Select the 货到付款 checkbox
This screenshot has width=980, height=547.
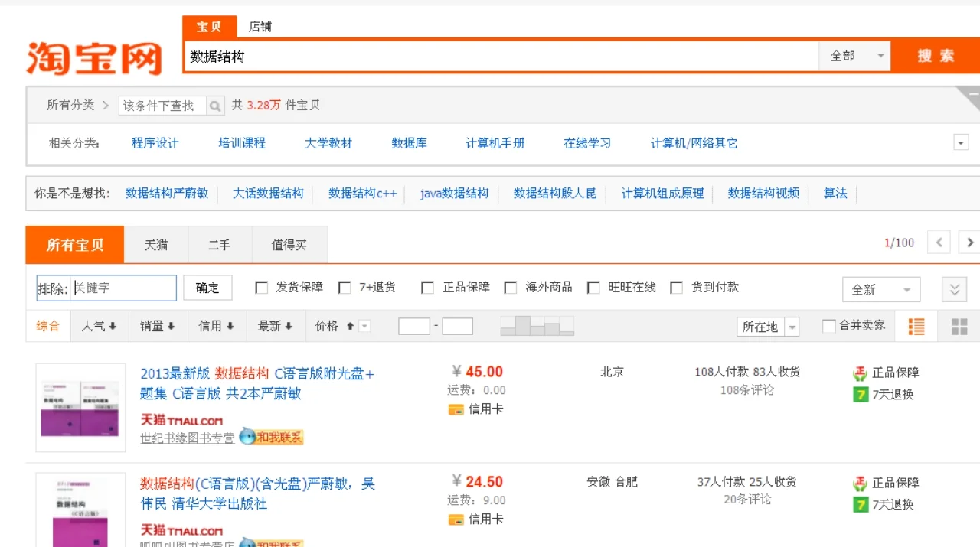coord(676,288)
